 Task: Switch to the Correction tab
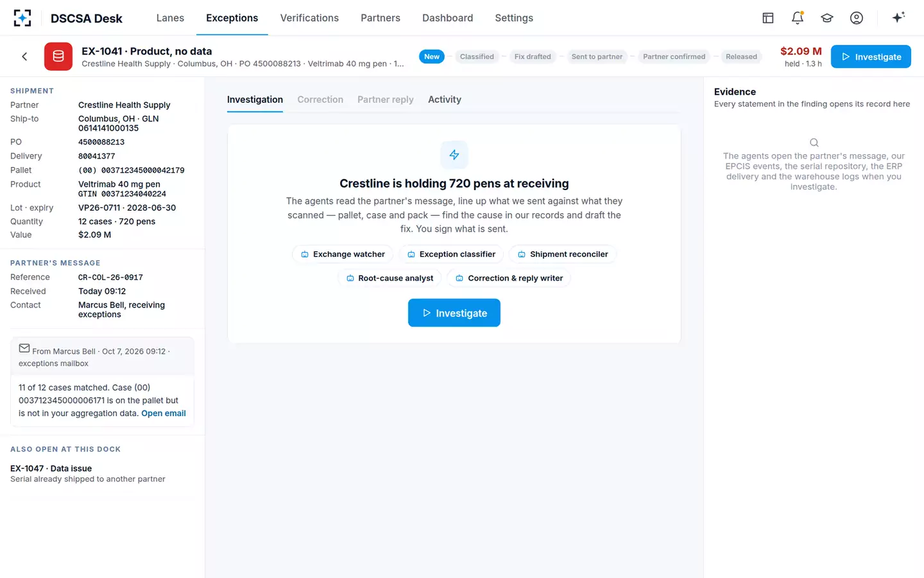pyautogui.click(x=320, y=100)
